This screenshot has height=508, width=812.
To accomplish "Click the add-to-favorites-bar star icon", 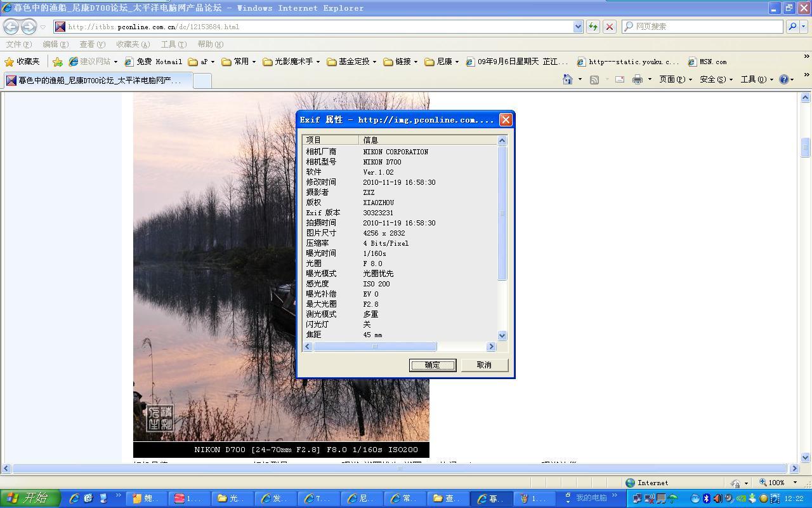I will [x=58, y=62].
